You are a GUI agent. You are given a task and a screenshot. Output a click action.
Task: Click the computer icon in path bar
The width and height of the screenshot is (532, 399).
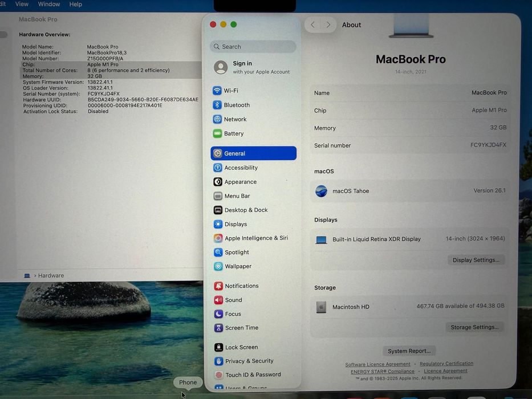point(27,275)
